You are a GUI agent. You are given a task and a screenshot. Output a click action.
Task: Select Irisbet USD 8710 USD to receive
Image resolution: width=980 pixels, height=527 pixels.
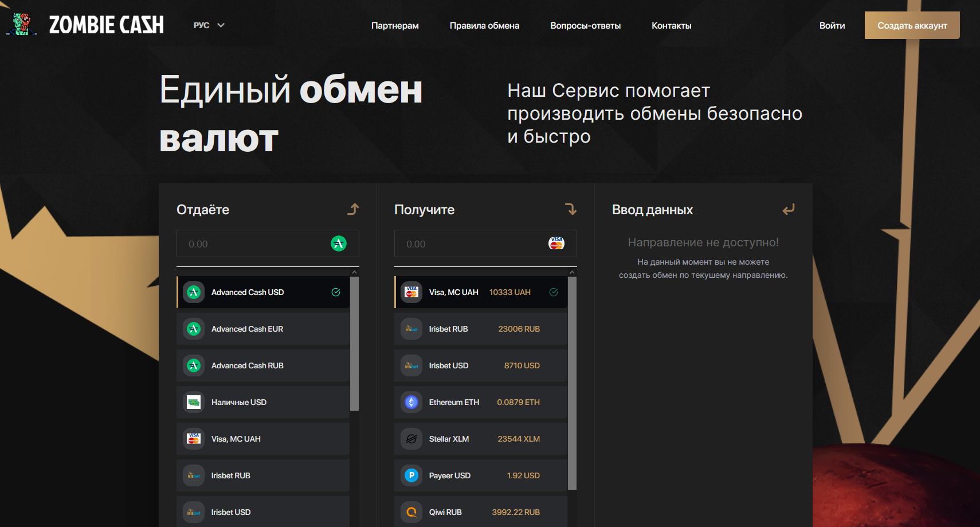(x=481, y=365)
